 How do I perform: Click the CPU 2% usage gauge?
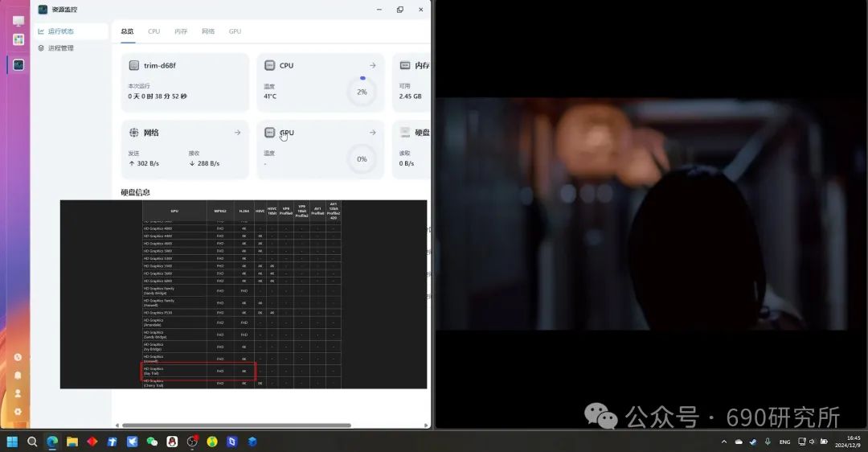(362, 91)
